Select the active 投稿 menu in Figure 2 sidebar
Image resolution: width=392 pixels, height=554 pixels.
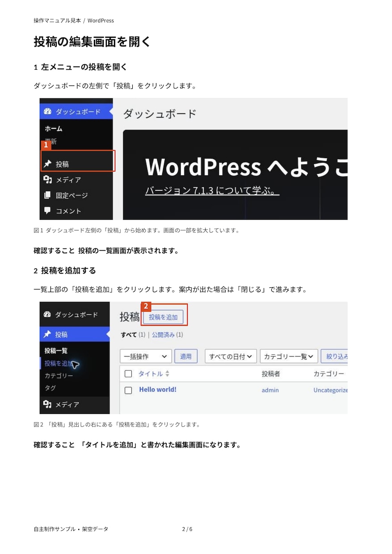click(75, 334)
